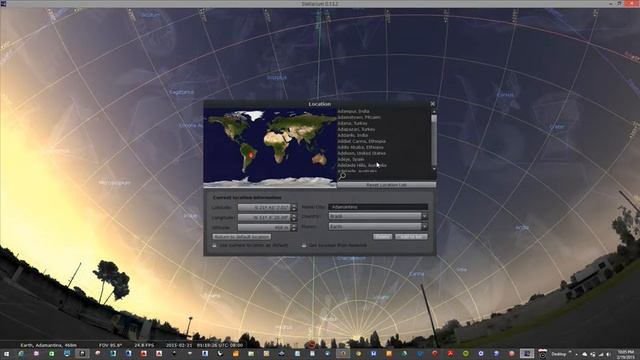Decrease latitude with the down arrow
The height and width of the screenshot is (360, 640).
[294, 209]
